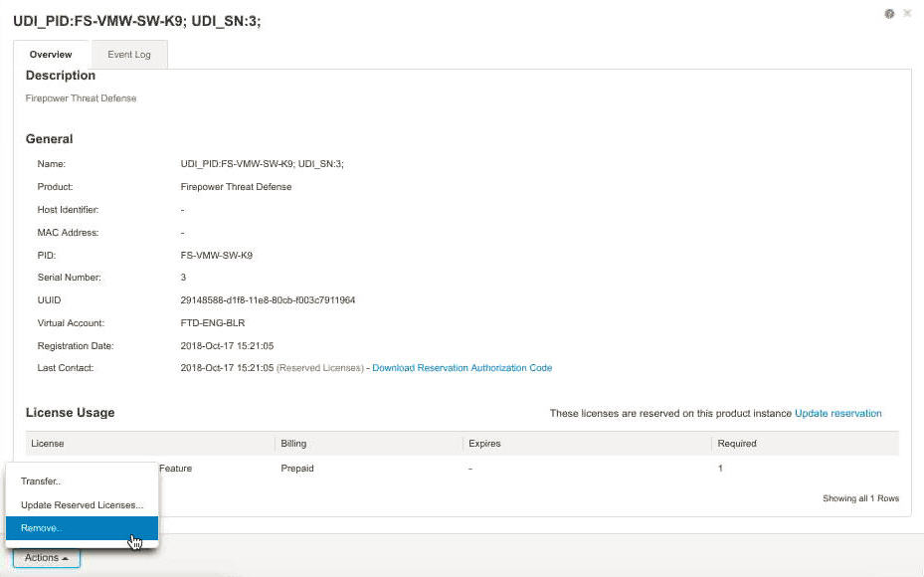The height and width of the screenshot is (577, 924).
Task: Click the Product value Firepower Threat Defense
Action: (236, 187)
